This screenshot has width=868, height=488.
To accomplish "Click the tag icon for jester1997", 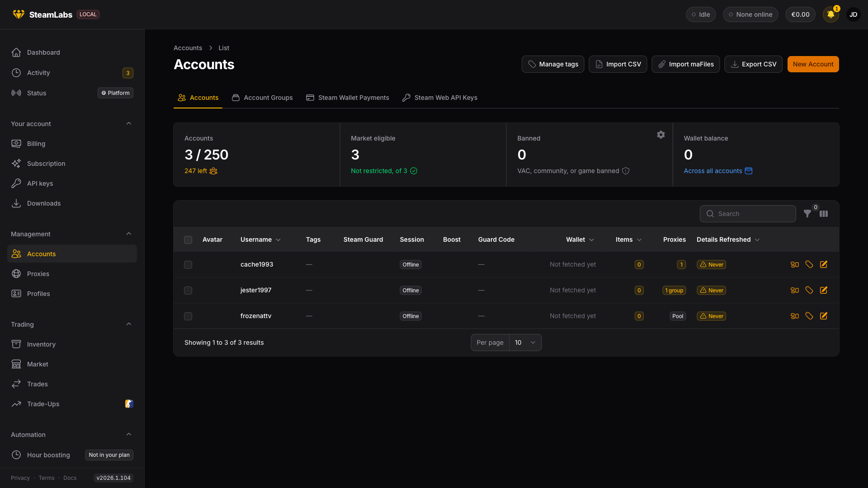I will [x=809, y=290].
